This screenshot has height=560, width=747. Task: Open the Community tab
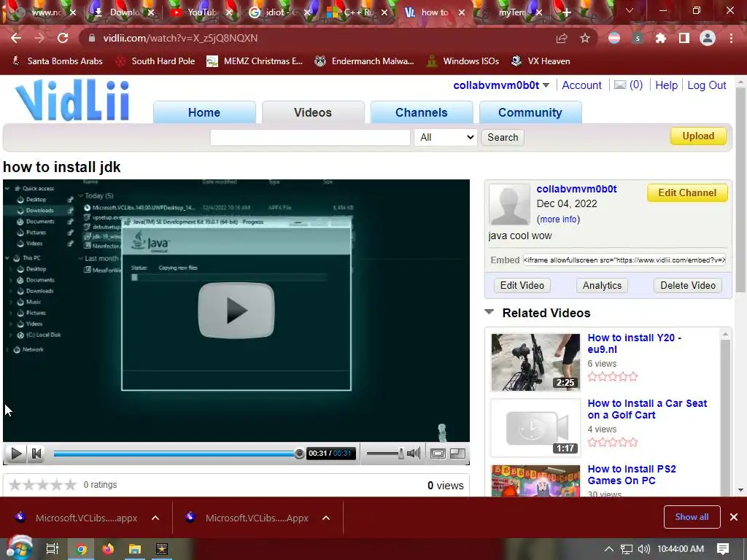[530, 112]
